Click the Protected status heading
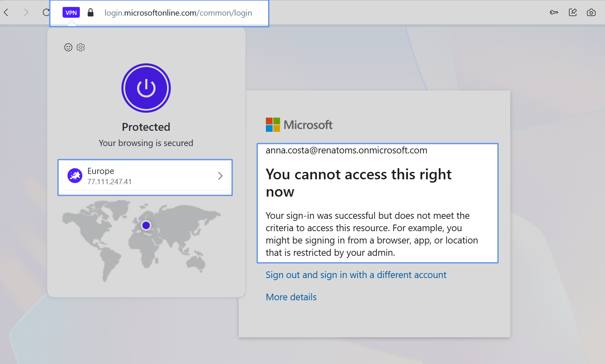This screenshot has height=364, width=605. pyautogui.click(x=146, y=127)
